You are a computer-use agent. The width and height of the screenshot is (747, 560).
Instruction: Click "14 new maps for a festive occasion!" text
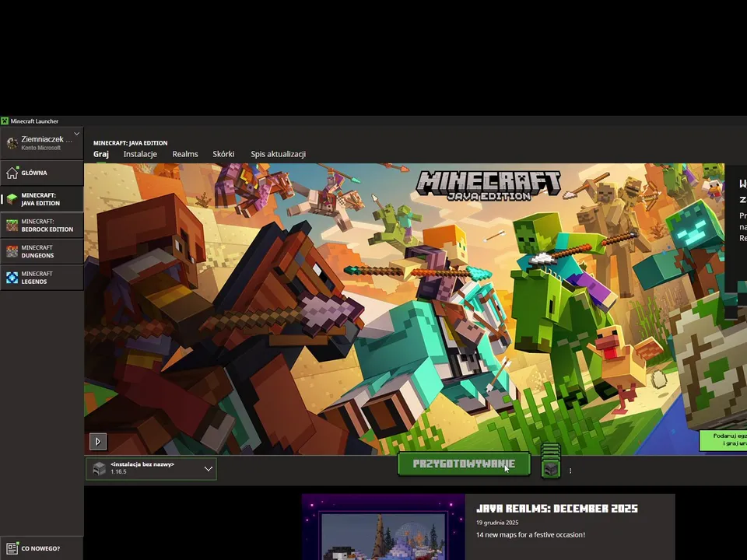pyautogui.click(x=531, y=535)
